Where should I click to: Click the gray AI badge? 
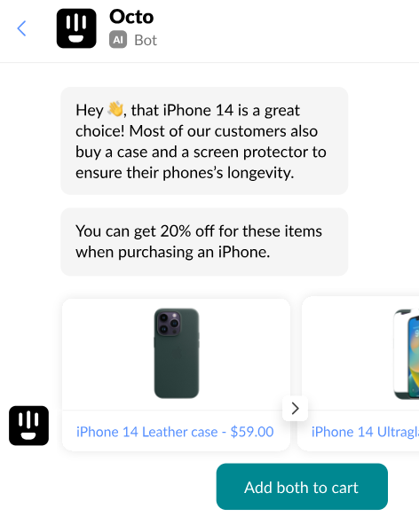[118, 40]
